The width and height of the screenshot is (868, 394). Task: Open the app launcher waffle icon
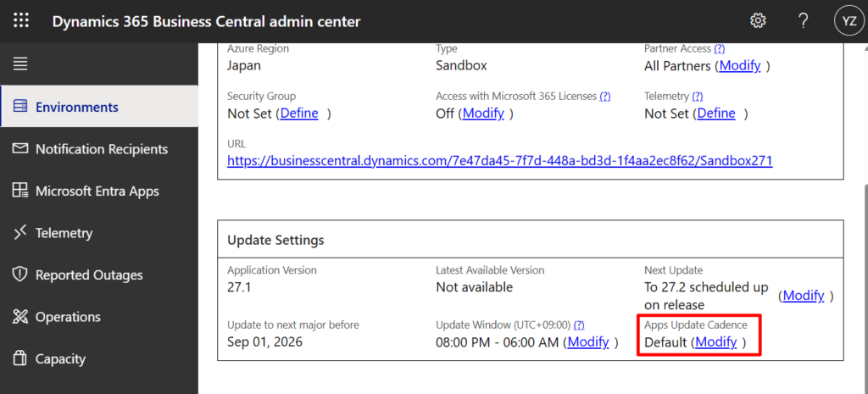pyautogui.click(x=21, y=21)
